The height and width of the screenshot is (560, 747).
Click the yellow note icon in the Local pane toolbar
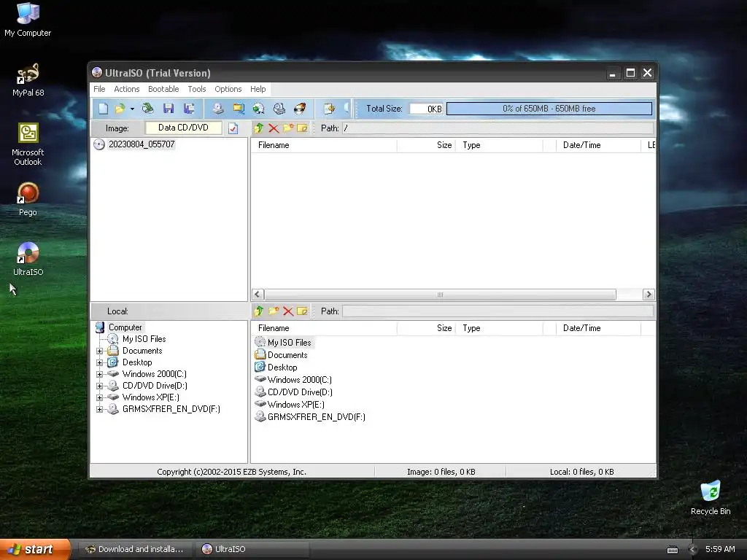coord(302,311)
